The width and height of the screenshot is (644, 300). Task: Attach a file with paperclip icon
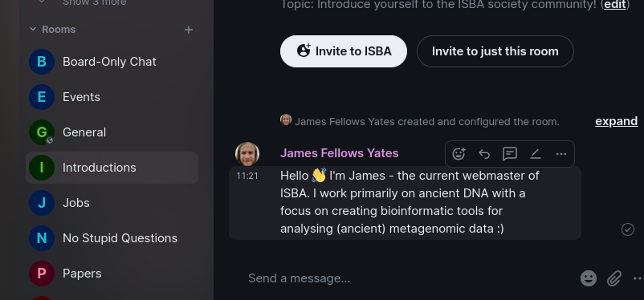[614, 278]
